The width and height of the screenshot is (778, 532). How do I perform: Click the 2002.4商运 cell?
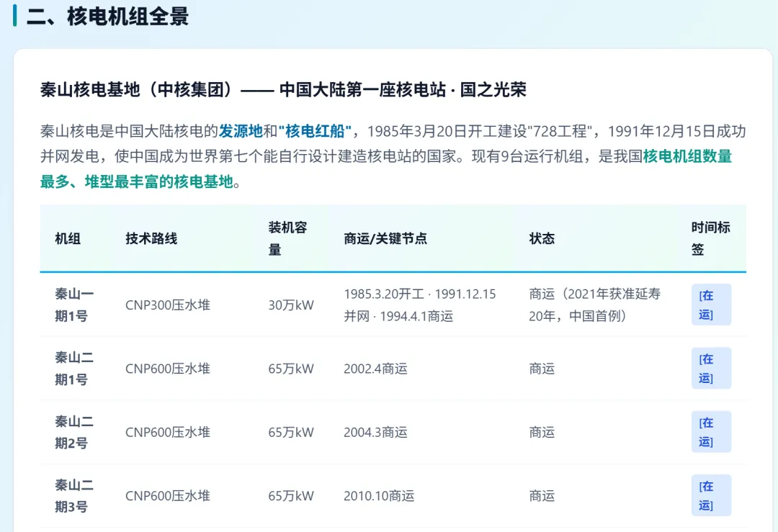point(375,369)
